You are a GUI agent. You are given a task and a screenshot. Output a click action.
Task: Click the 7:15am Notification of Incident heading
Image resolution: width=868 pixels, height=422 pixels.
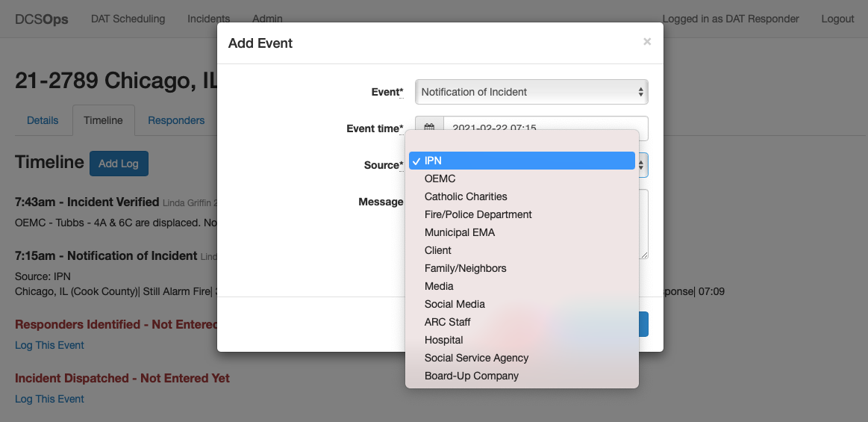[106, 256]
